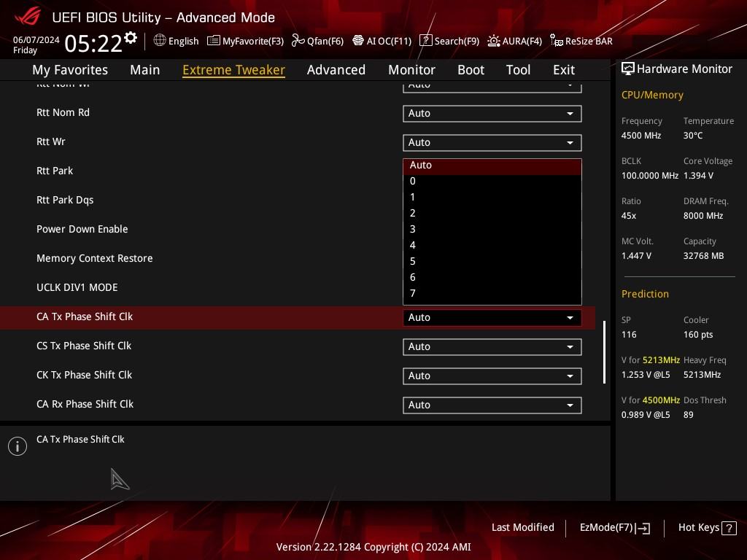Screen dimensions: 747x560
Task: Go to the Exit tab
Action: pos(564,70)
